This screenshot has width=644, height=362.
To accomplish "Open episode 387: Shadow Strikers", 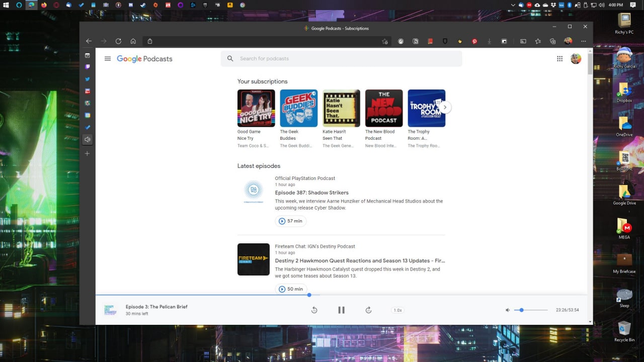I will tap(311, 193).
